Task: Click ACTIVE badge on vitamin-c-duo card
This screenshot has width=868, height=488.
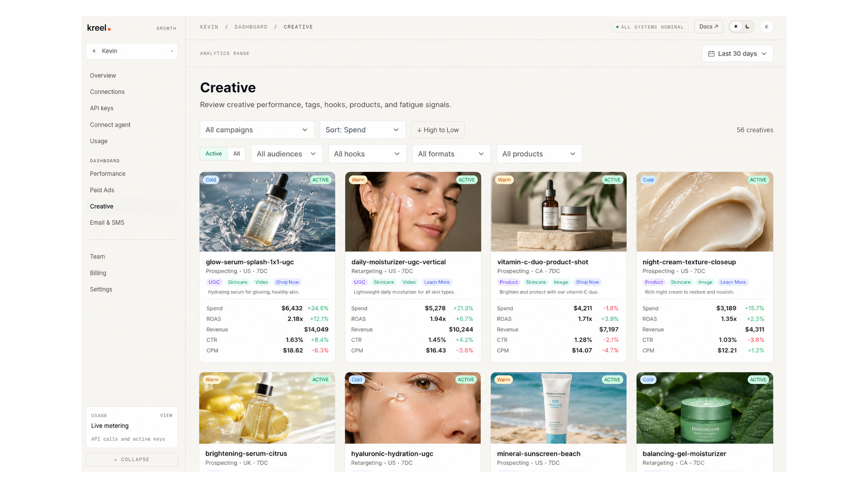Action: click(612, 180)
